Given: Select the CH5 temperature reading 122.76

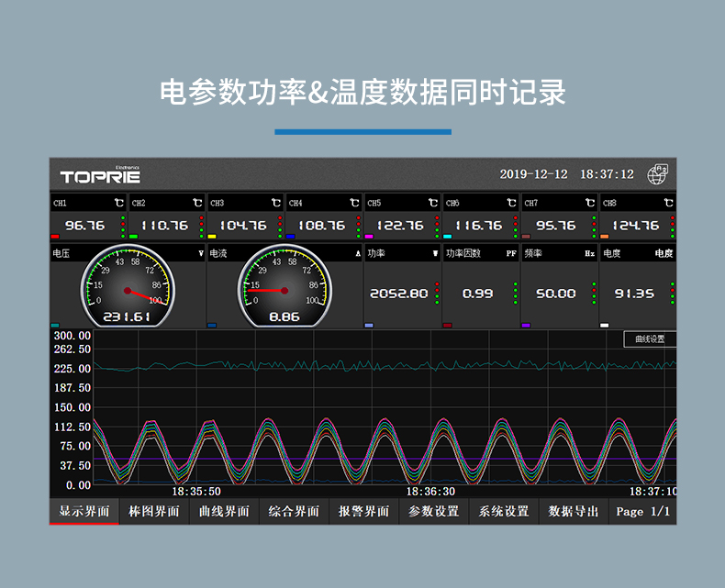Looking at the screenshot, I should click(398, 226).
